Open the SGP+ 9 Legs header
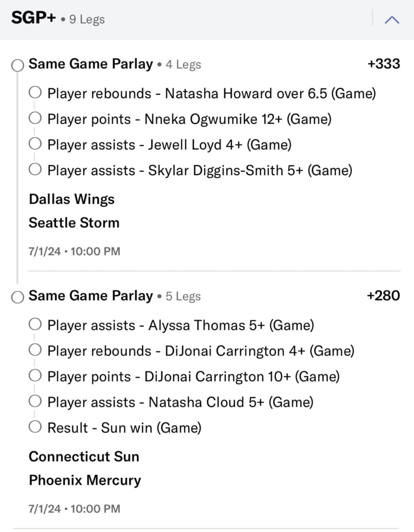Image resolution: width=414 pixels, height=532 pixels. point(58,18)
